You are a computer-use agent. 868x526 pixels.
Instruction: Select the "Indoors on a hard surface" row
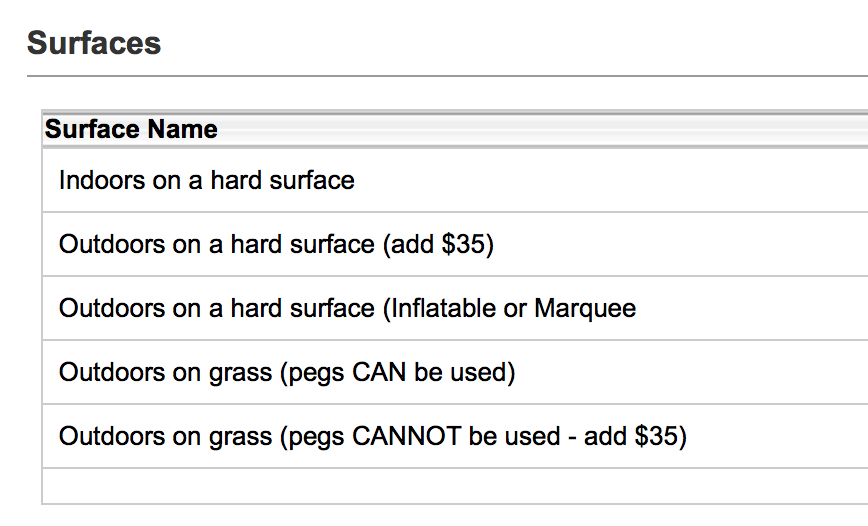[207, 181]
